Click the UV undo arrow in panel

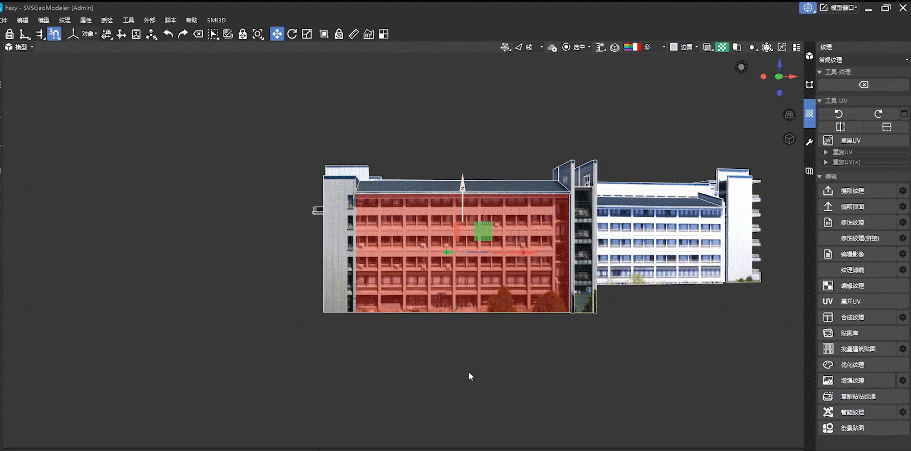[839, 113]
